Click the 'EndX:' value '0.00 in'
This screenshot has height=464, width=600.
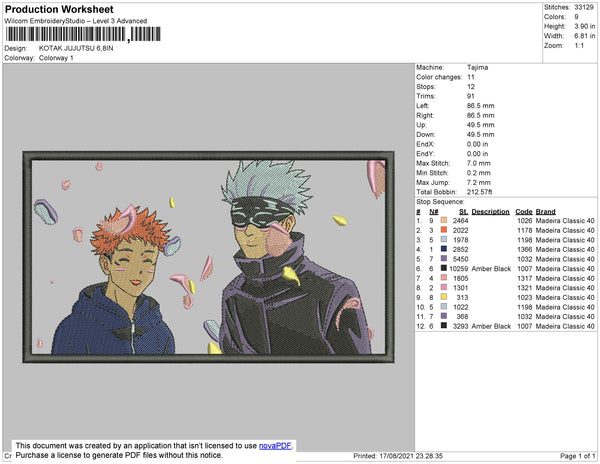(x=477, y=144)
